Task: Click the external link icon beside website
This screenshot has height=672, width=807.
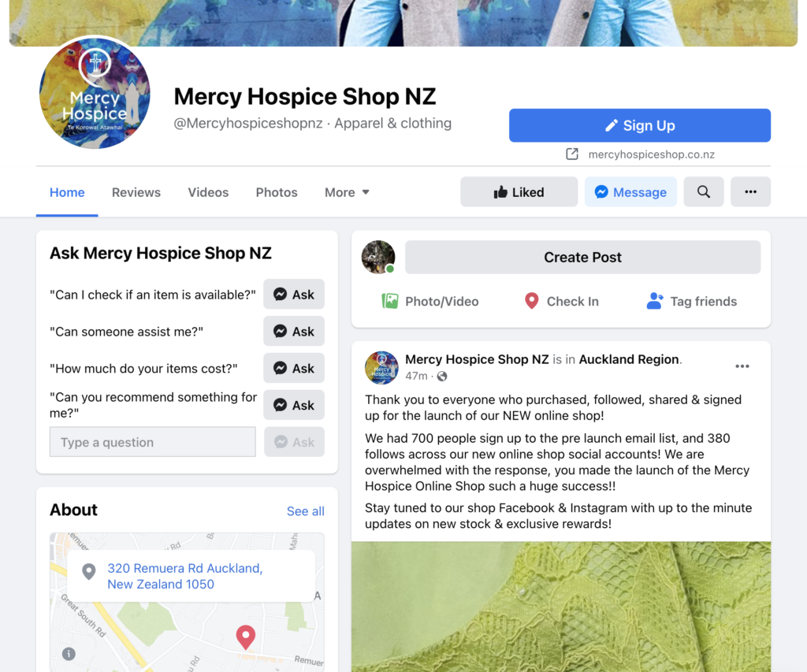Action: [572, 154]
